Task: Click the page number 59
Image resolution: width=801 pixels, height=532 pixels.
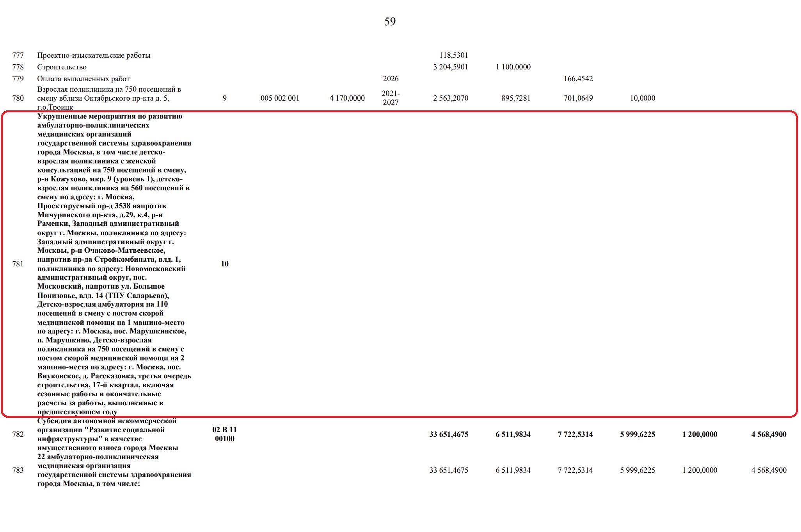Action: pos(390,21)
